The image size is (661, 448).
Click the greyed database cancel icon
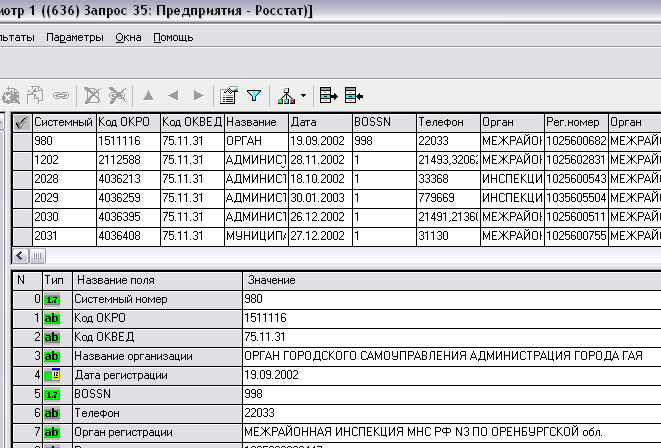tap(11, 96)
